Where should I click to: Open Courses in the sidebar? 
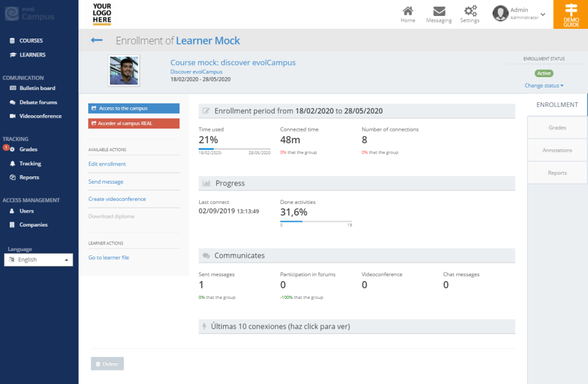point(31,40)
